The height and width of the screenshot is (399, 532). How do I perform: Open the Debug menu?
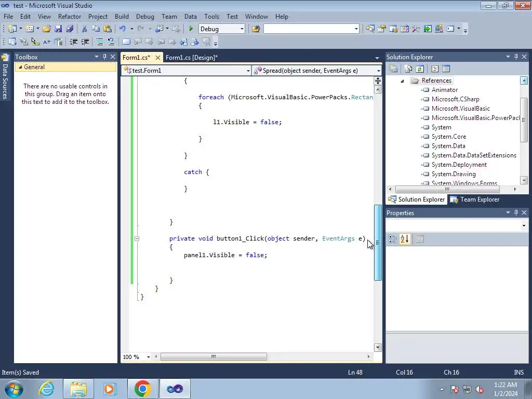(x=145, y=16)
